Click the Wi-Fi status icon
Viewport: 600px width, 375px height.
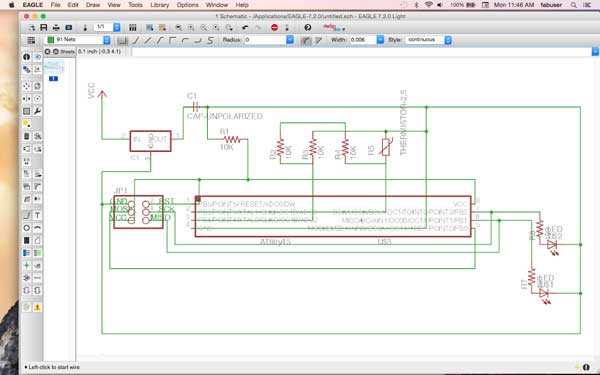pos(429,5)
